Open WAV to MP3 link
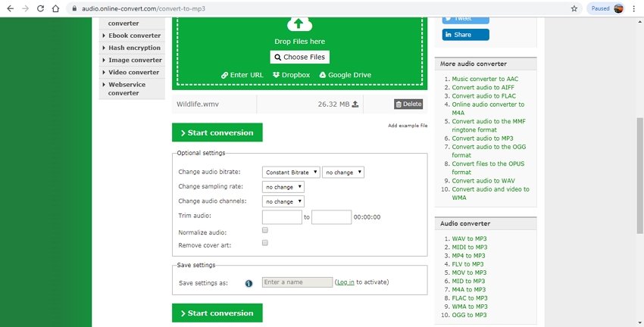 (x=470, y=238)
